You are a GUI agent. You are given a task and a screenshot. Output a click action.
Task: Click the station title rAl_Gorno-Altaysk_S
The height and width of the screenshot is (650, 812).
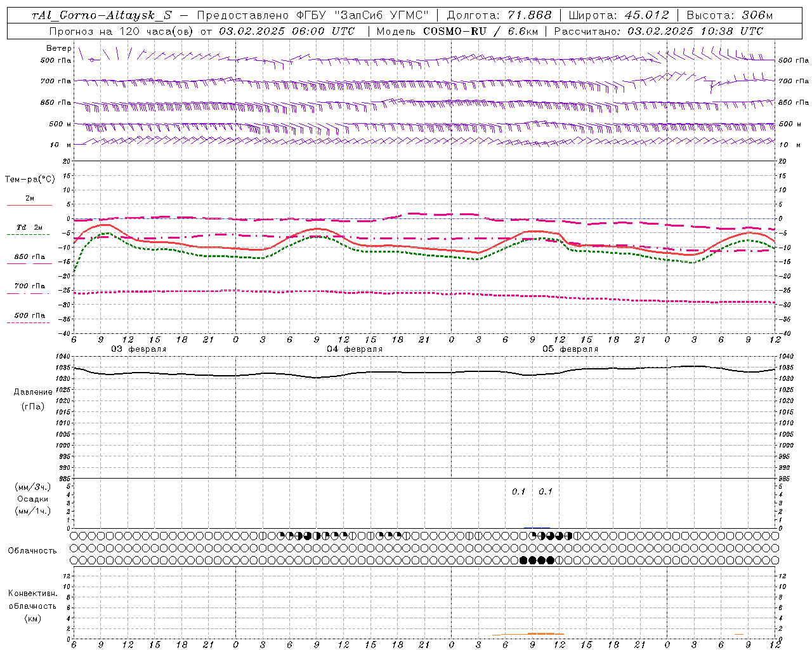[x=102, y=16]
